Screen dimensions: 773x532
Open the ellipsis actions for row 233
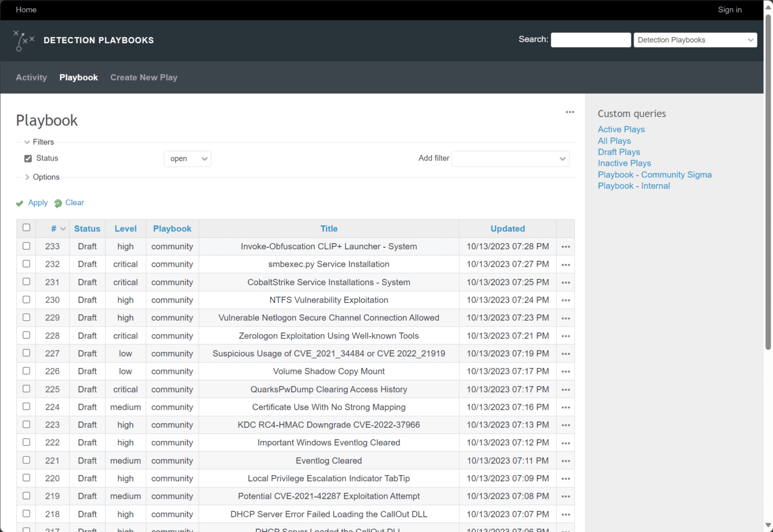pos(565,246)
